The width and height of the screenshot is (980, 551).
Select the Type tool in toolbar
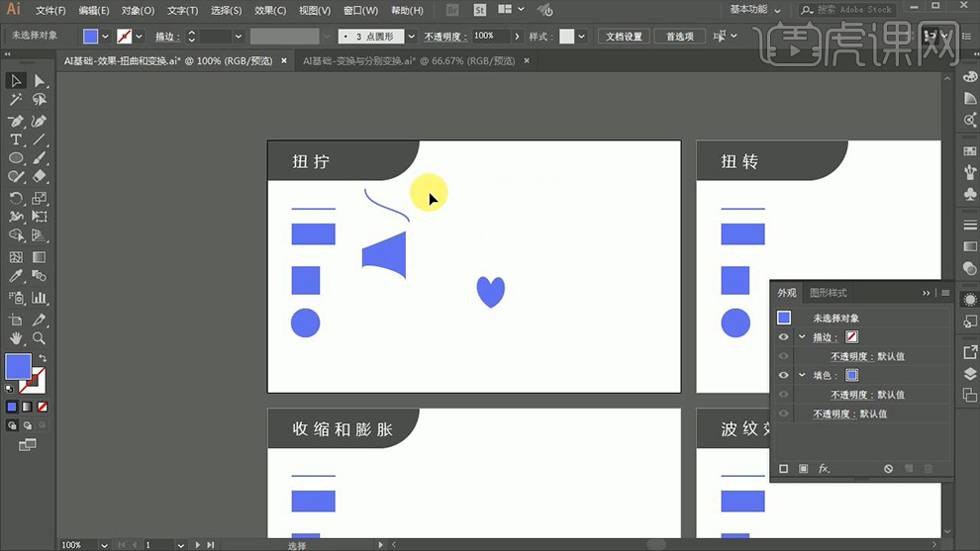click(x=16, y=140)
